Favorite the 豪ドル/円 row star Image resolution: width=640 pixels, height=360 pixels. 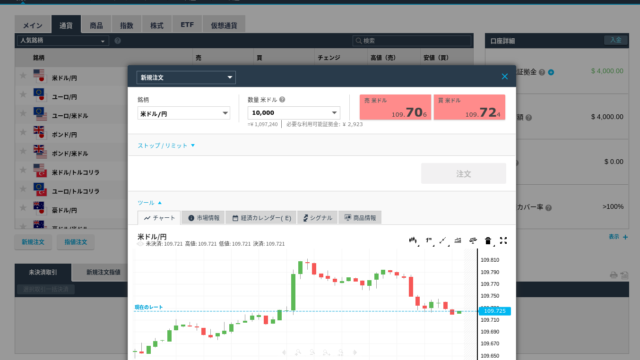point(23,208)
